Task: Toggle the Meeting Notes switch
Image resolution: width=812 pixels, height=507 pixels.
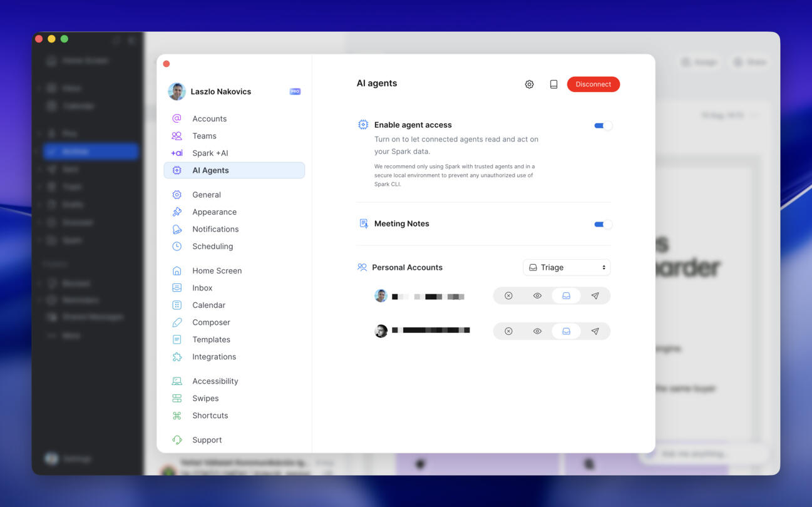Action: point(603,224)
